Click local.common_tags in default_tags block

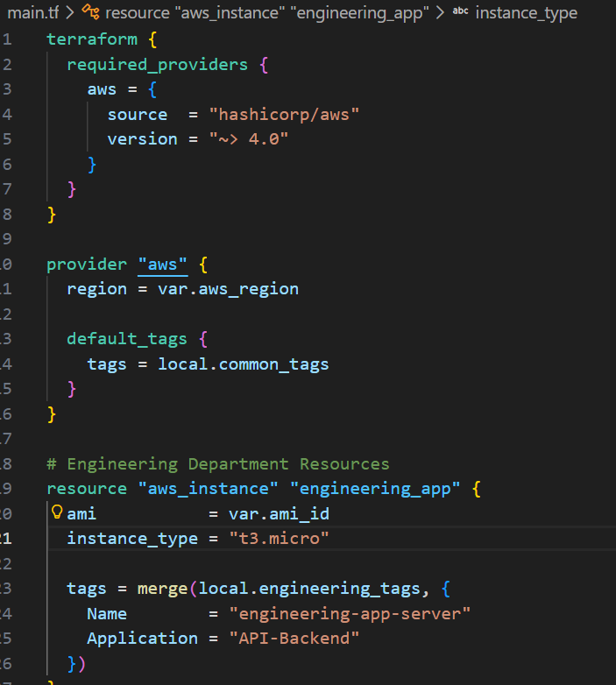coord(243,364)
